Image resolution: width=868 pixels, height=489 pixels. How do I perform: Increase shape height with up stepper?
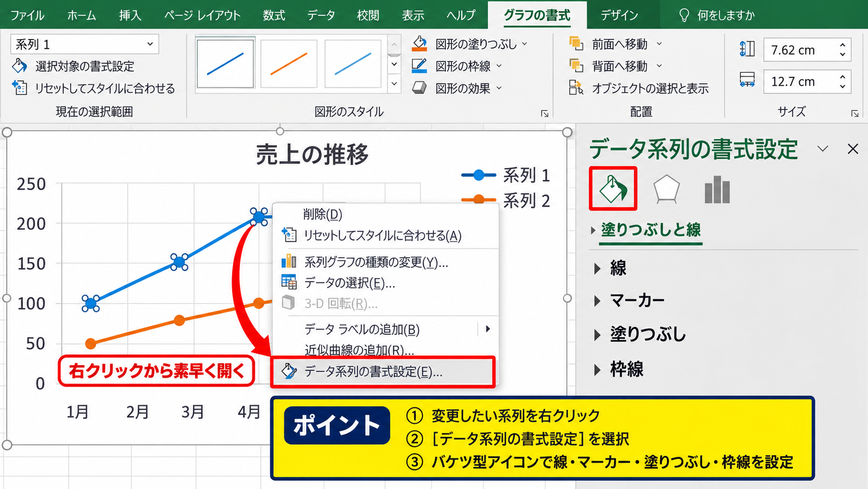842,45
